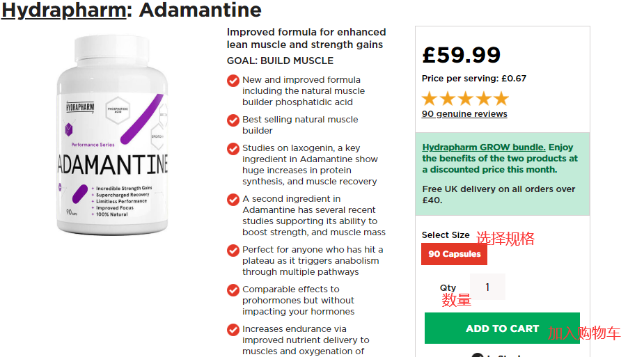Image resolution: width=644 pixels, height=357 pixels.
Task: Open the Hydrapharm brand link in the title
Action: coord(63,10)
